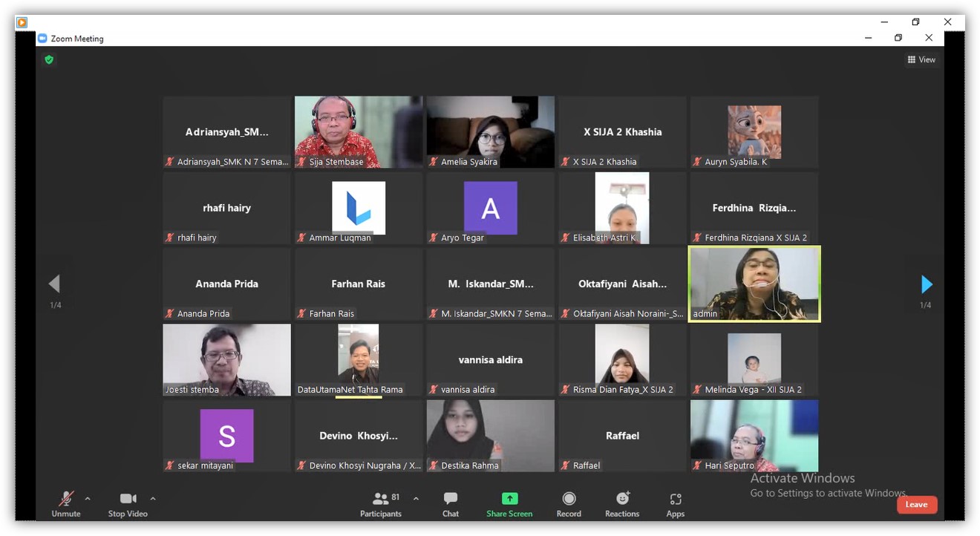Image resolution: width=980 pixels, height=536 pixels.
Task: Open video options arrow beside Stop Video
Action: click(153, 498)
